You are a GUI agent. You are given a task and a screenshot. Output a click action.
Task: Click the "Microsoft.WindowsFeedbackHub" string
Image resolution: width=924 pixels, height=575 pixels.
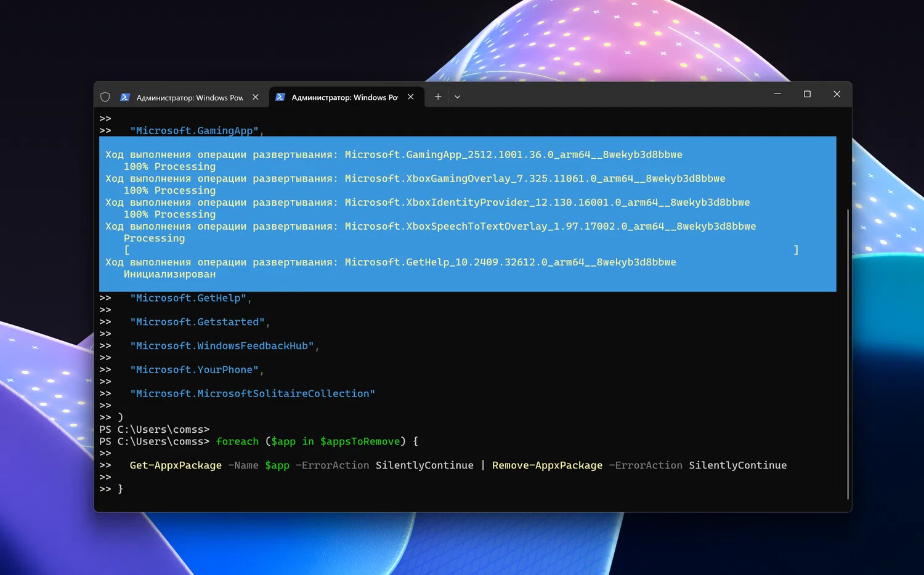(x=222, y=346)
